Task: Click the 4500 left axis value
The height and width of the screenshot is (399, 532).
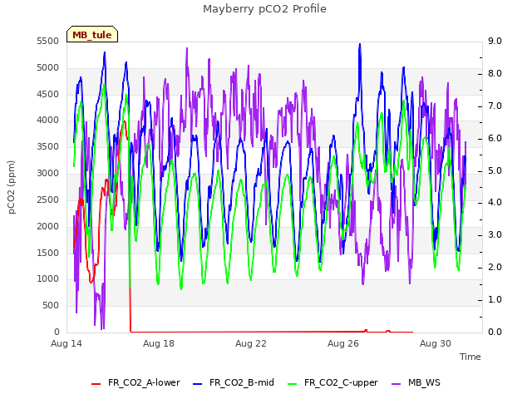Action: tap(48, 94)
